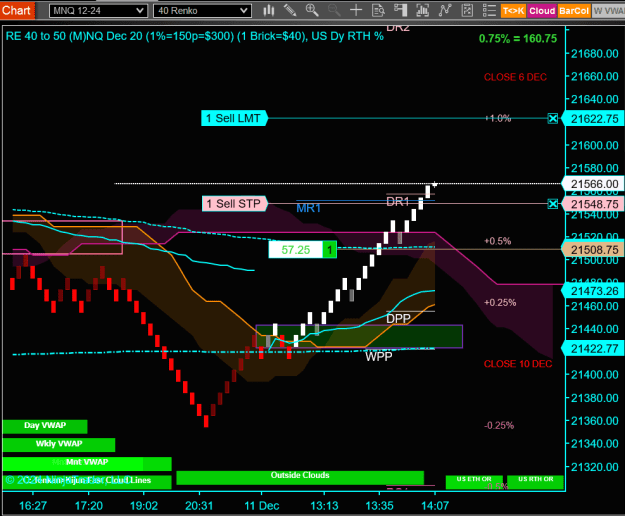This screenshot has width=625, height=516.
Task: Click the +0.25% level label
Action: 500,302
